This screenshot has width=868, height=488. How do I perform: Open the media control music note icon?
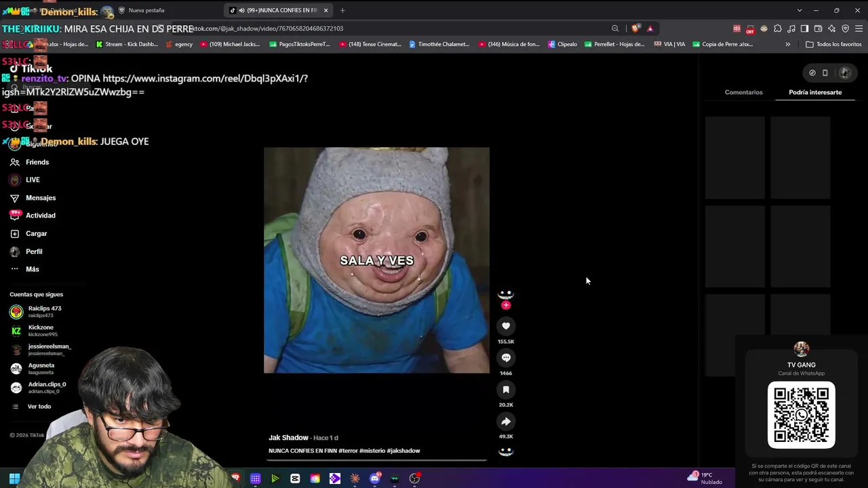click(x=791, y=28)
